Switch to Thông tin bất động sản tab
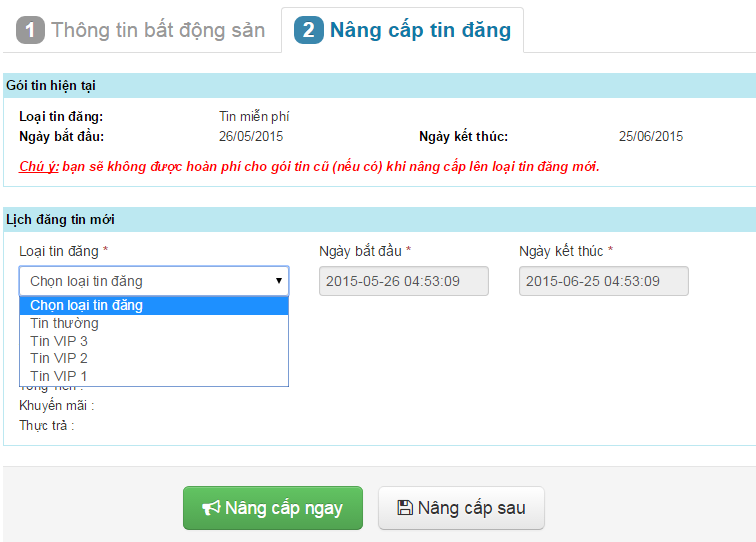The image size is (756, 542). coord(158,30)
